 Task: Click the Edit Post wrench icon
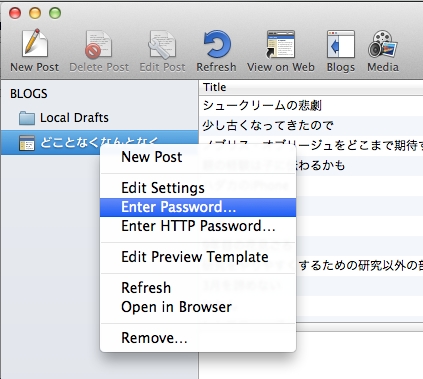click(162, 44)
